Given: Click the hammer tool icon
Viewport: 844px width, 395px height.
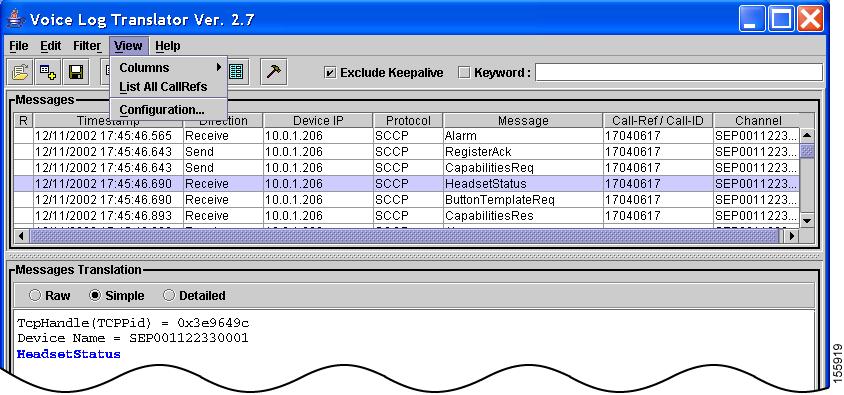Looking at the screenshot, I should pyautogui.click(x=273, y=72).
